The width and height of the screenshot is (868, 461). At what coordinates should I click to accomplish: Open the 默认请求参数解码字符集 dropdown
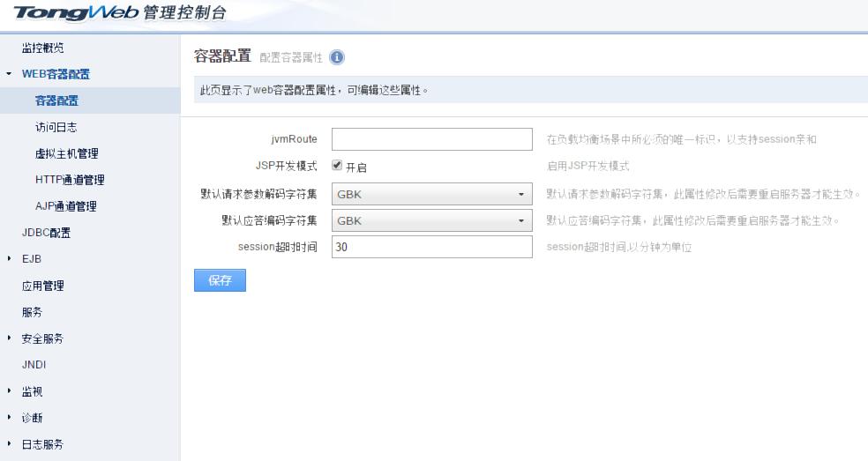click(x=431, y=194)
